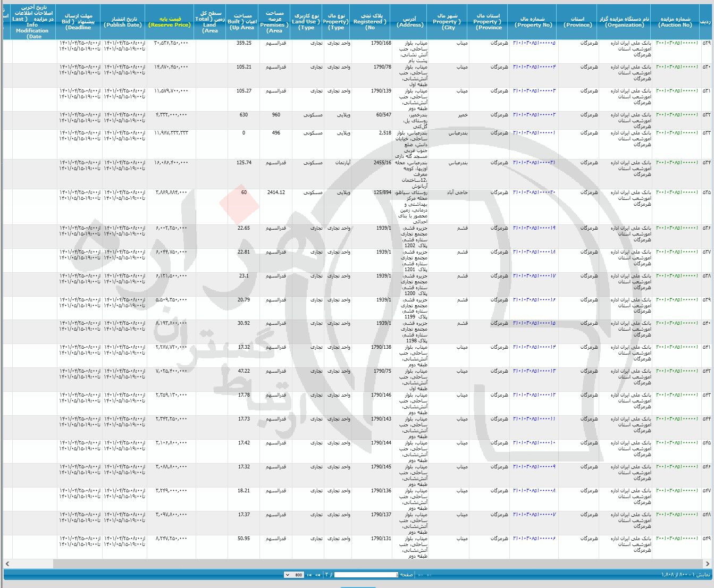Select the city cell 'حاجی آباد' in row 535
Image resolution: width=714 pixels, height=588 pixels.
(458, 192)
